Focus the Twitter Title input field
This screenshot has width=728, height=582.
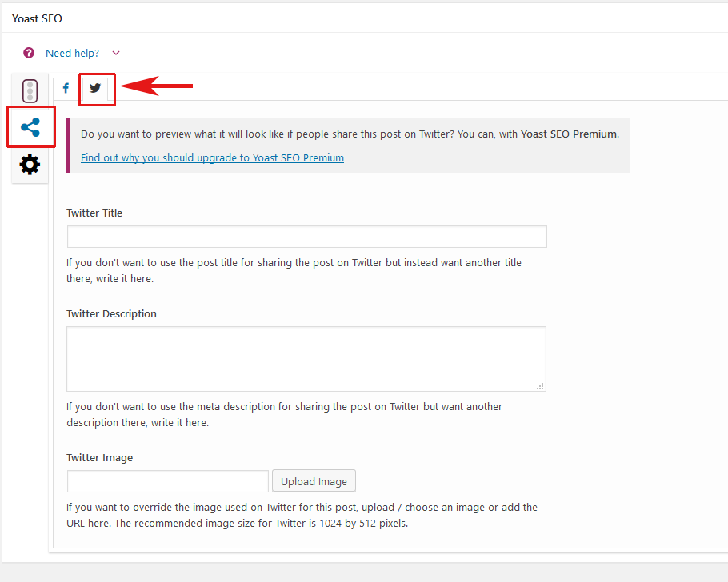tap(306, 237)
